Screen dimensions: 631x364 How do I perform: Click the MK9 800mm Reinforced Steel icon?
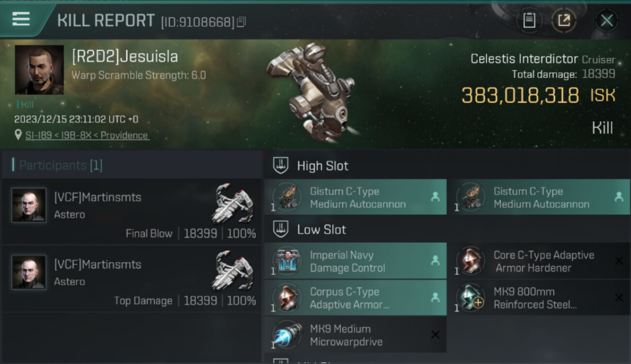tap(471, 298)
